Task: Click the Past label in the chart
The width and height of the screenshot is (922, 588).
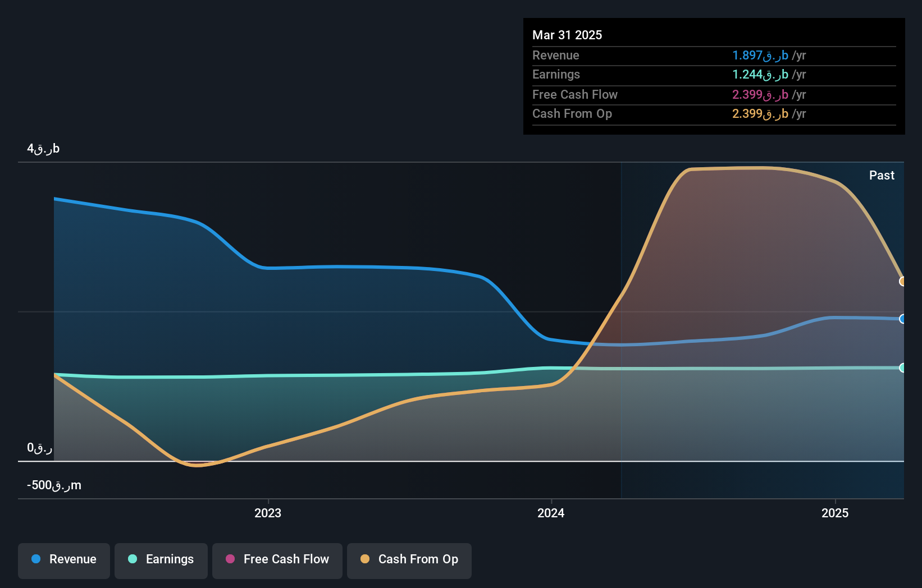Action: (x=882, y=175)
